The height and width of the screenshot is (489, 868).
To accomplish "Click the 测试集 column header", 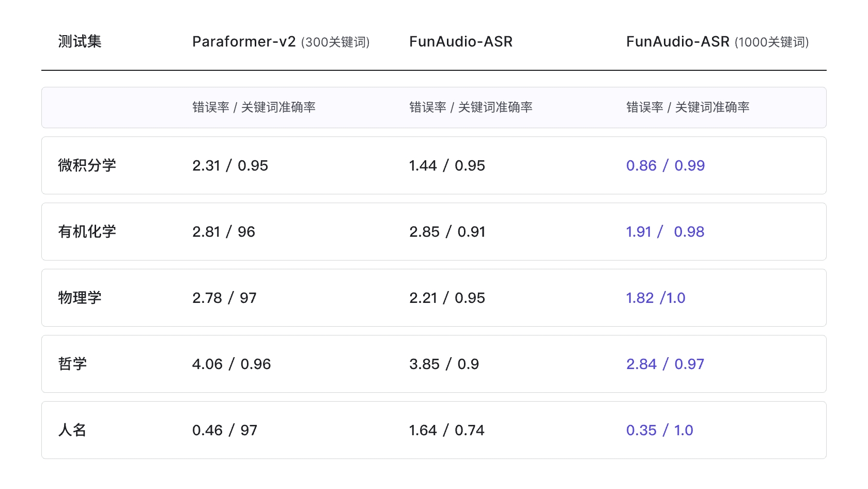I will point(80,41).
